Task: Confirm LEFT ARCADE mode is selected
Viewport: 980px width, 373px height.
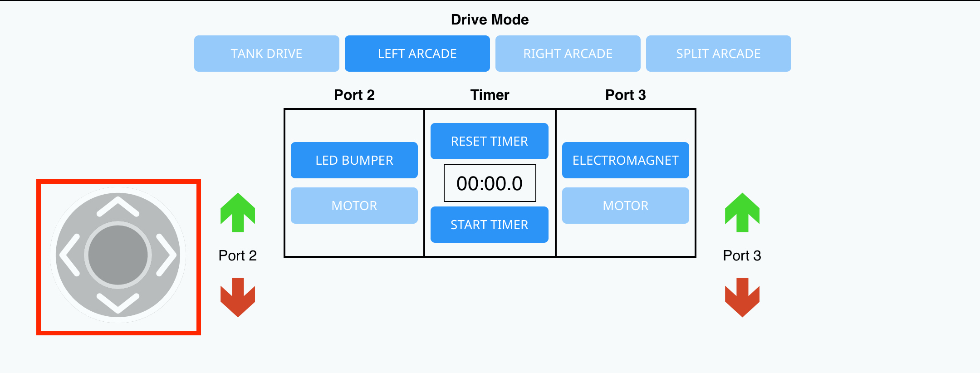Action: 417,53
